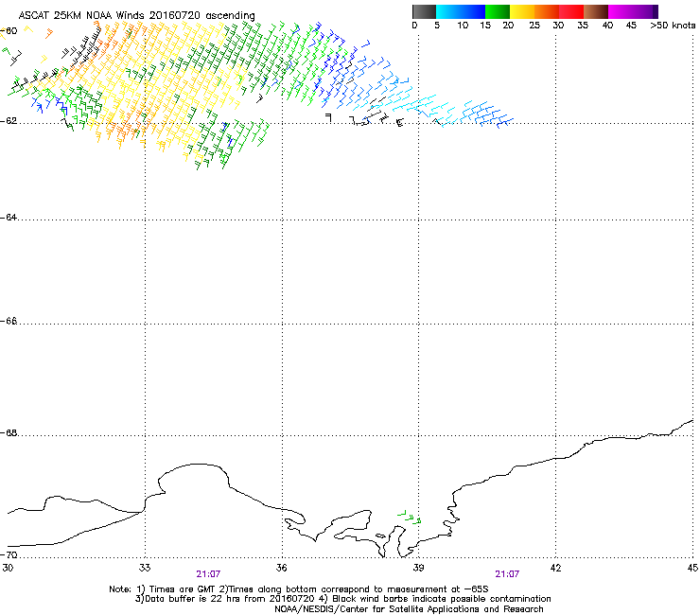Click the longitude axis label '33'
Viewport: 700px width, 615px height.
click(145, 568)
